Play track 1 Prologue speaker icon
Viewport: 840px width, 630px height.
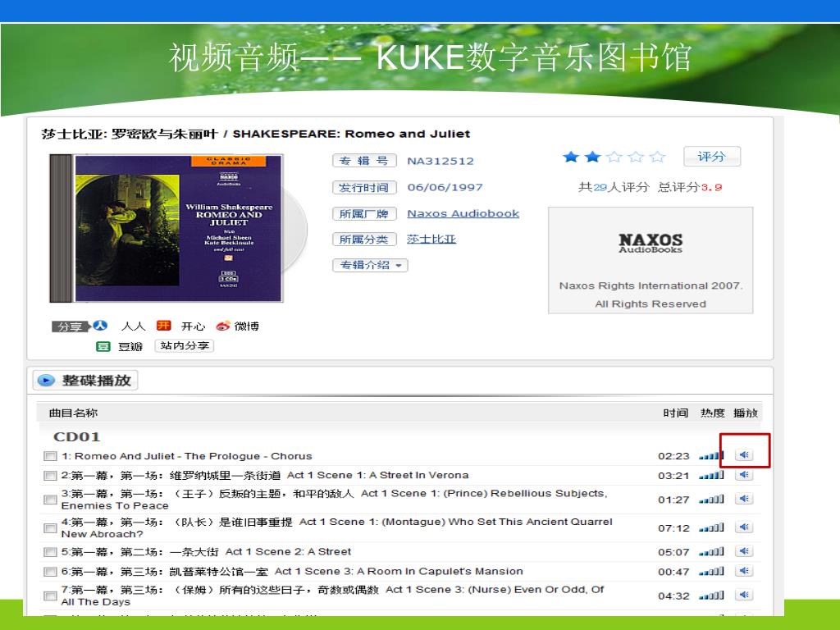point(744,454)
